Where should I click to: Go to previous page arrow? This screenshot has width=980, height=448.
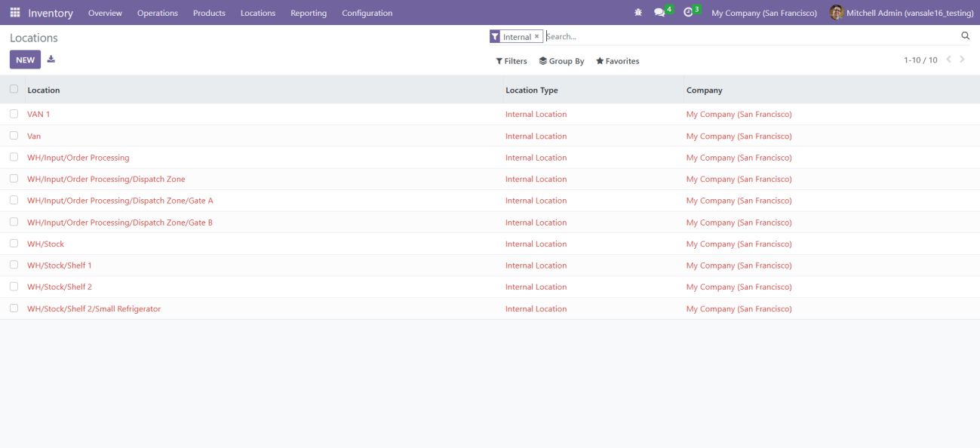[949, 60]
